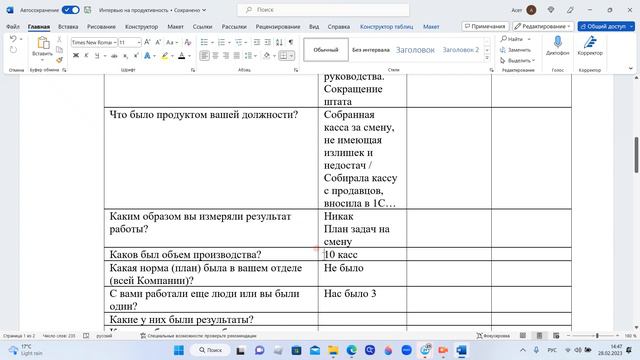Toggle the Автосохранение switch
Image resolution: width=640 pixels, height=360 pixels.
pos(71,10)
